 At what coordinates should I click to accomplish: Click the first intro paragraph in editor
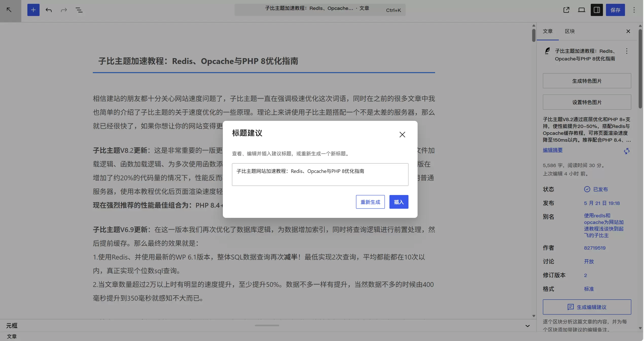tap(264, 112)
